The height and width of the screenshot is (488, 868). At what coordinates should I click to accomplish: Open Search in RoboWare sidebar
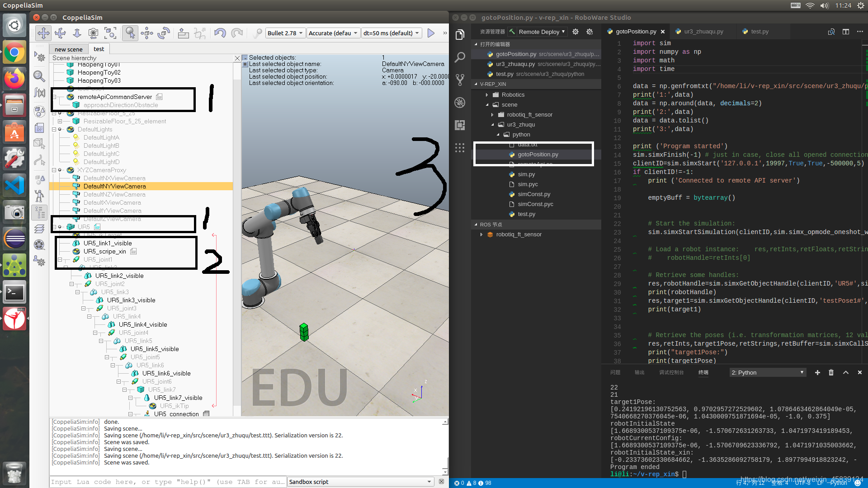tap(460, 57)
